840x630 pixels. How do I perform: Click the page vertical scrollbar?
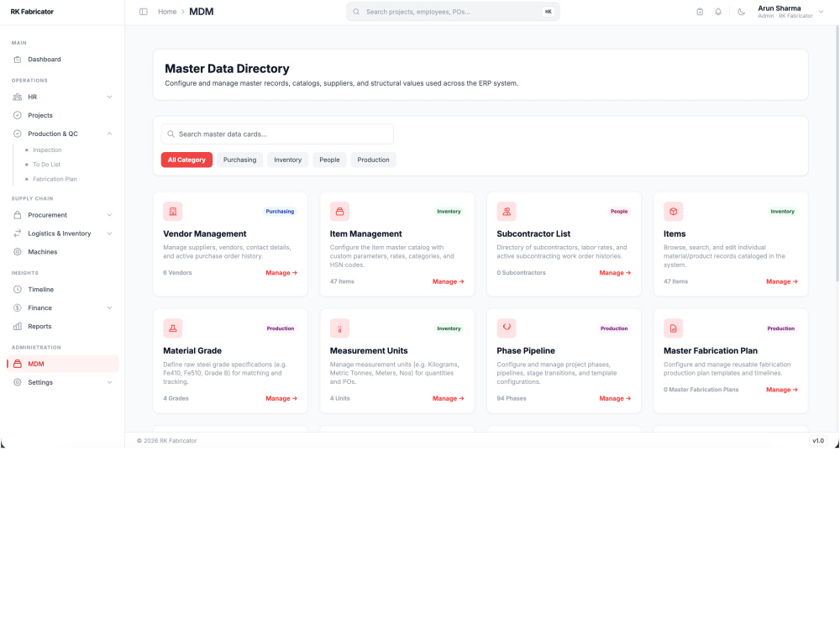point(837,153)
